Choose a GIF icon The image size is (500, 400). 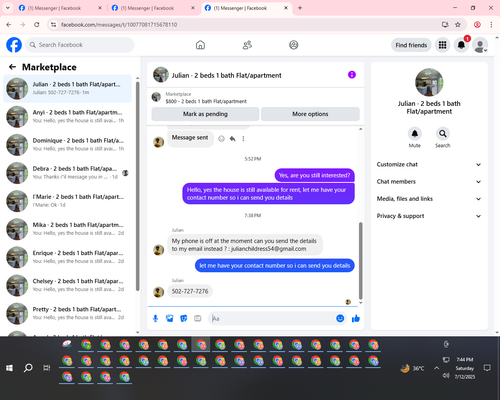point(198,319)
